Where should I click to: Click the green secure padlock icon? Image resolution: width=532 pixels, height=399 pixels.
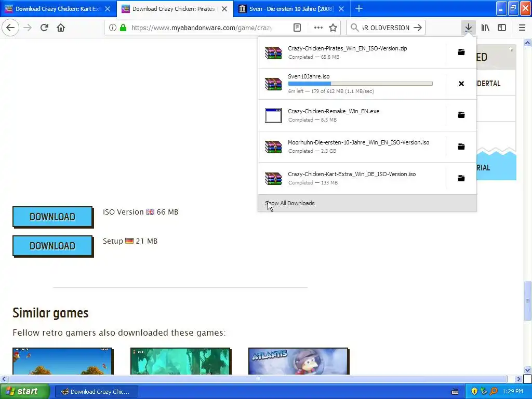[123, 28]
